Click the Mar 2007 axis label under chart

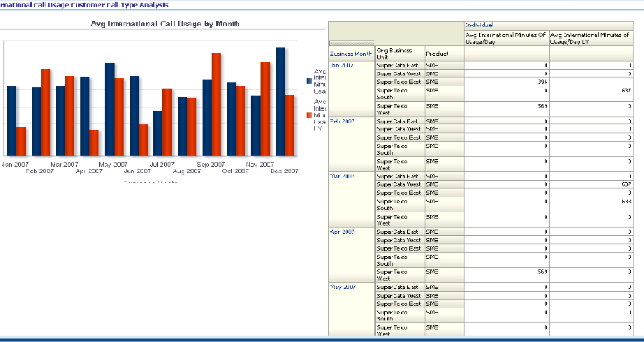click(64, 165)
